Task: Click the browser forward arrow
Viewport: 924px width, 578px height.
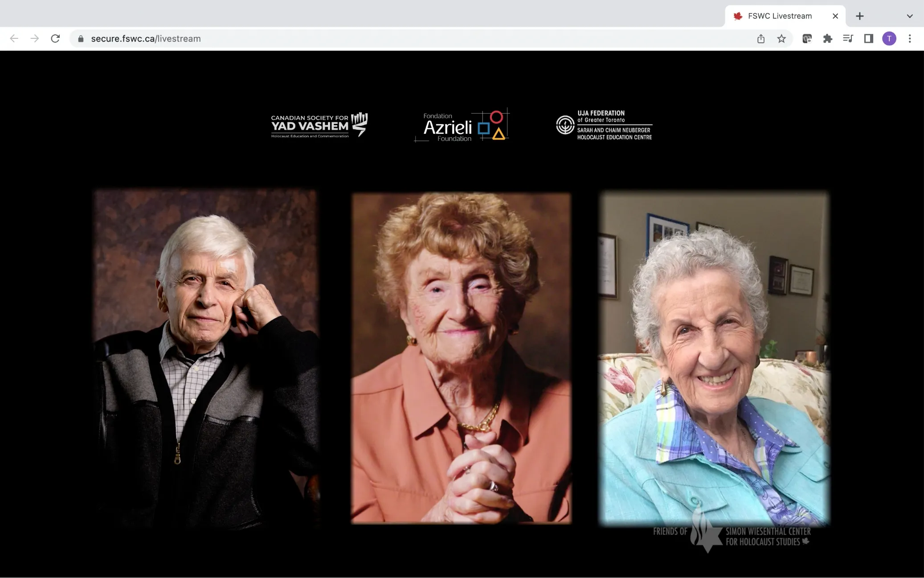Action: (34, 39)
